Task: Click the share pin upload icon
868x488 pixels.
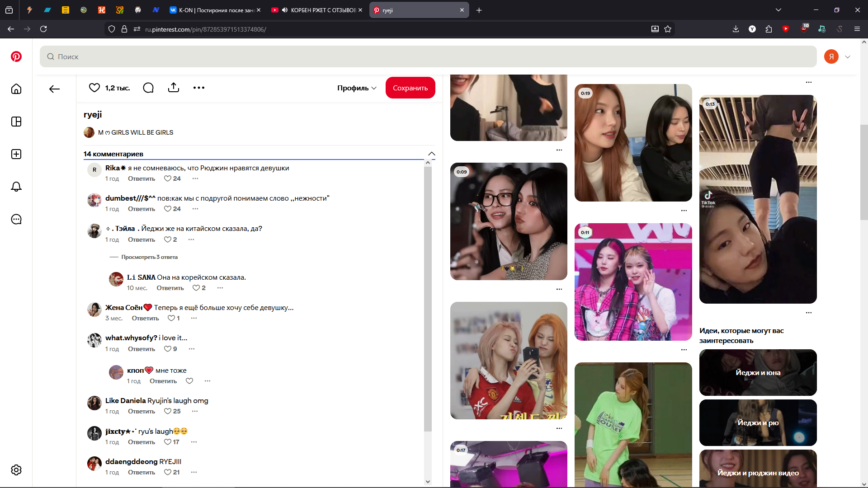Action: point(174,88)
